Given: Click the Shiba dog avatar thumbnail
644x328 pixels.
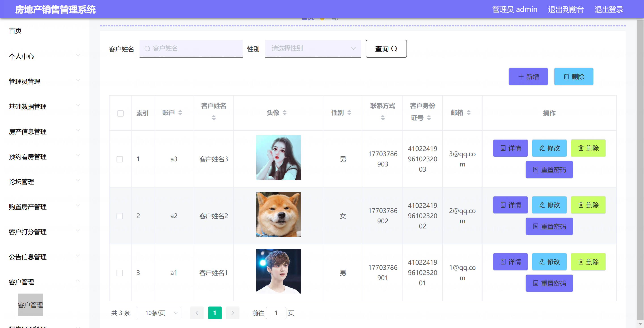Looking at the screenshot, I should [x=278, y=214].
